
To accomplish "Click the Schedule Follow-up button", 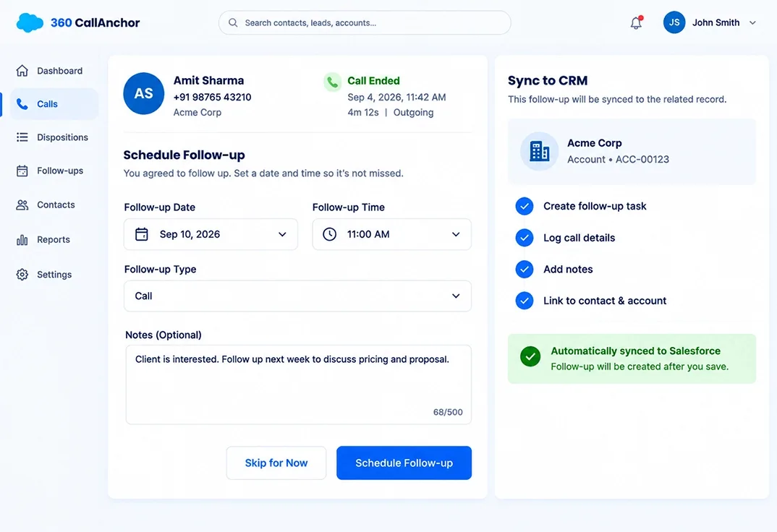I will point(404,463).
